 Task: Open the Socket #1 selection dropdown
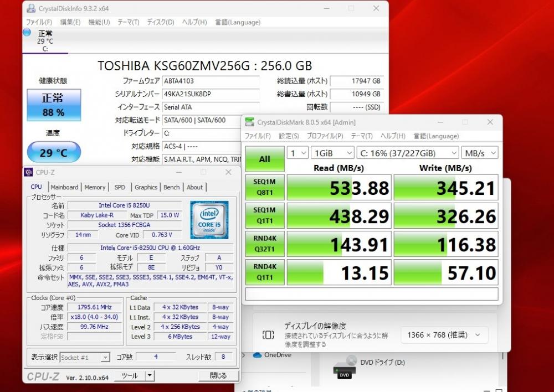pyautogui.click(x=85, y=357)
